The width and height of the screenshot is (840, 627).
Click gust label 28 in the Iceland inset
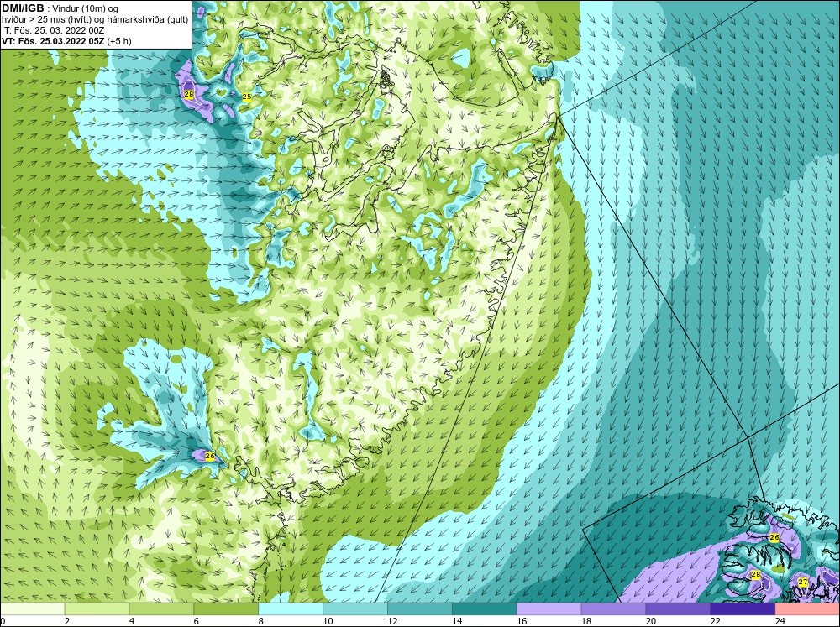point(756,574)
